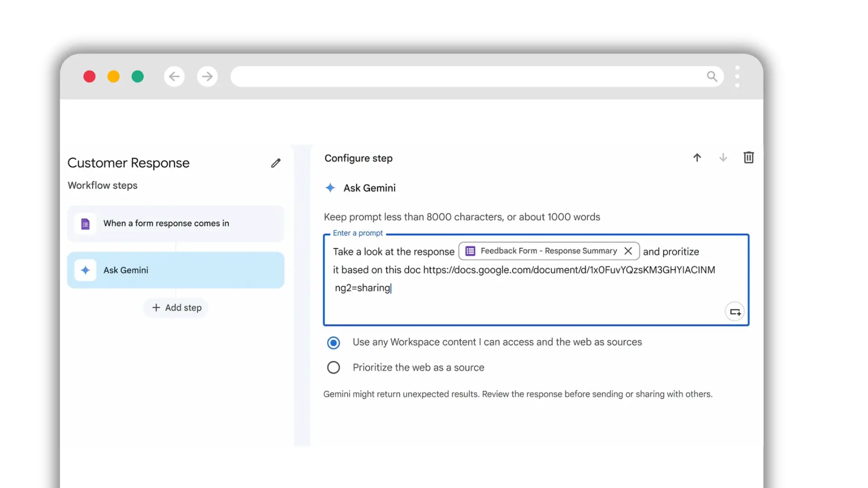Click the insert variable icon in prompt box
The image size is (868, 488).
point(735,312)
